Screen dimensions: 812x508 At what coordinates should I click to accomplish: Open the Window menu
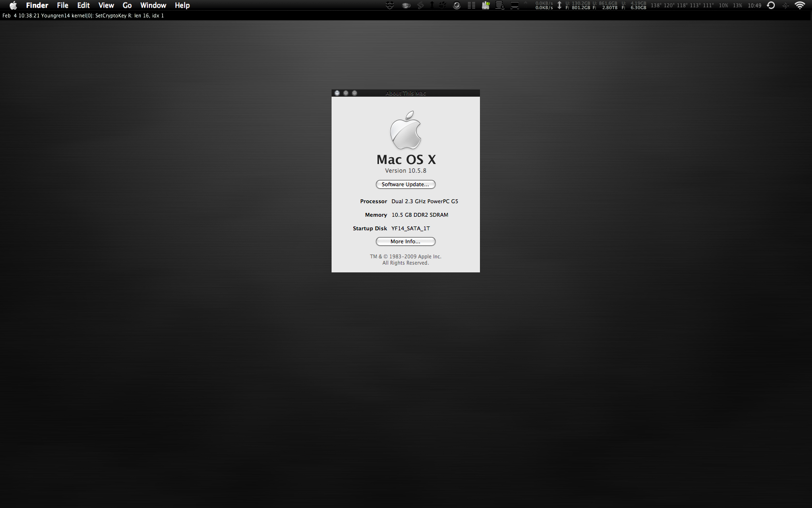pos(153,5)
